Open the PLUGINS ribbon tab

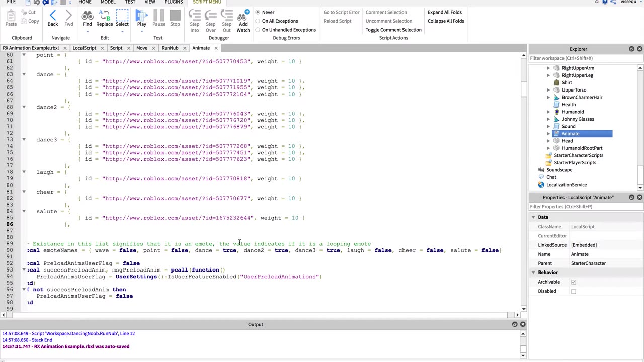pos(174,2)
